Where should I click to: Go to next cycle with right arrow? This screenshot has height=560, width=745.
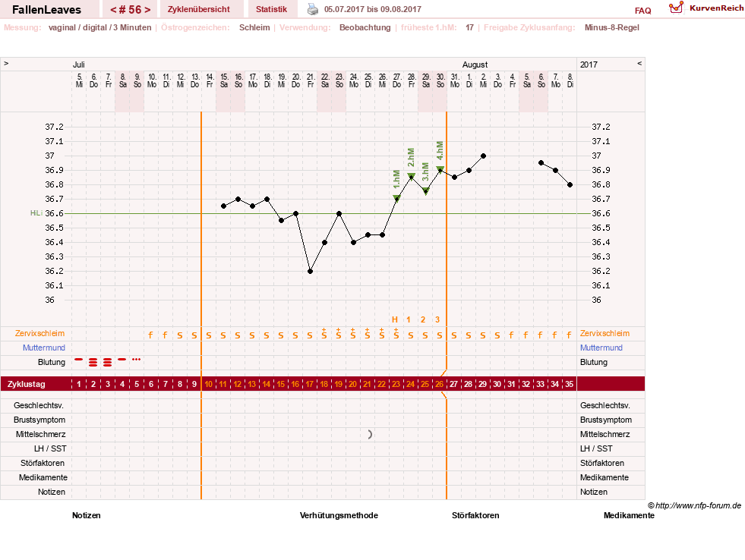148,10
